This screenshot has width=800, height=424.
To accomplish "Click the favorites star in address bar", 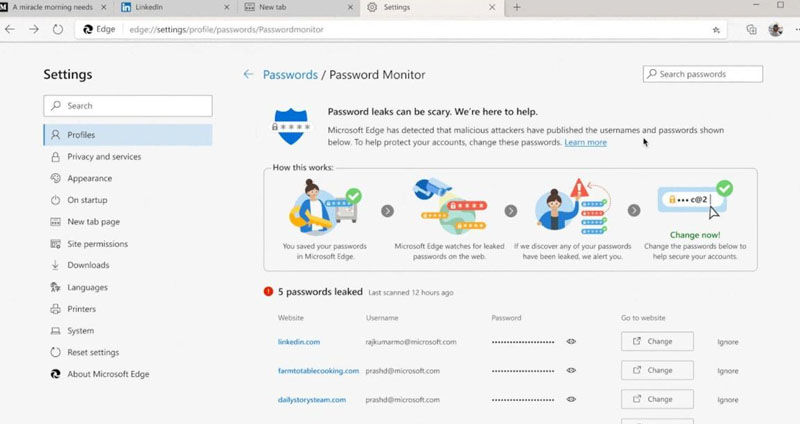I will pos(716,30).
